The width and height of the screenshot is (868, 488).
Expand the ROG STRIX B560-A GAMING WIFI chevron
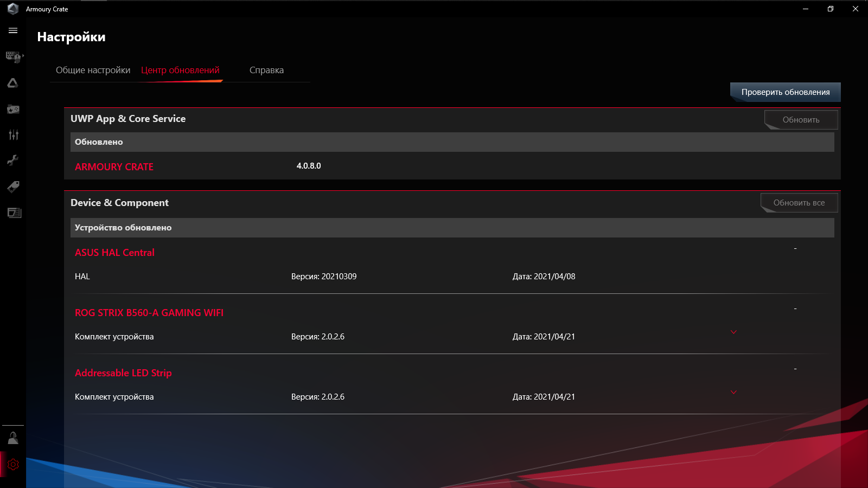(x=733, y=332)
